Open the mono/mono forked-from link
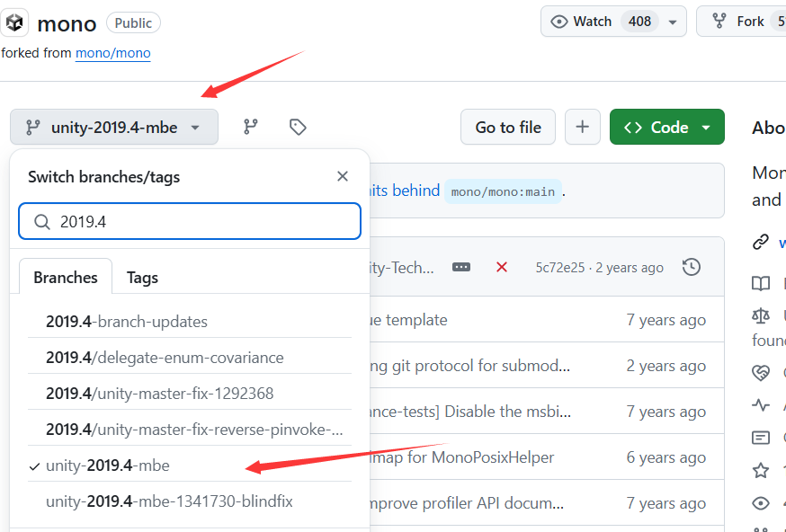The width and height of the screenshot is (786, 532). [112, 53]
